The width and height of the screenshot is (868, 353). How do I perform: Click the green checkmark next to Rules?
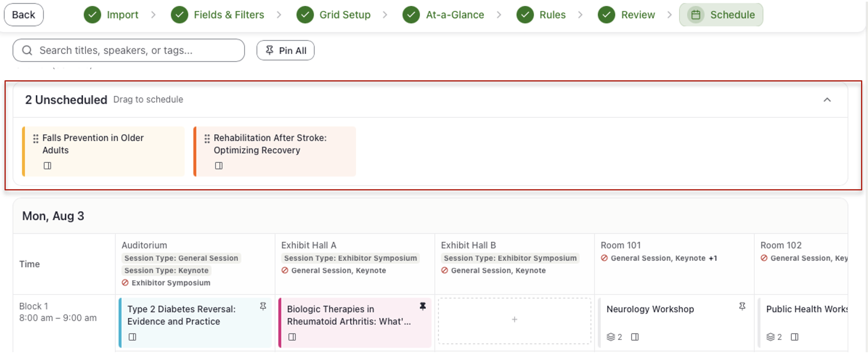[x=525, y=15]
